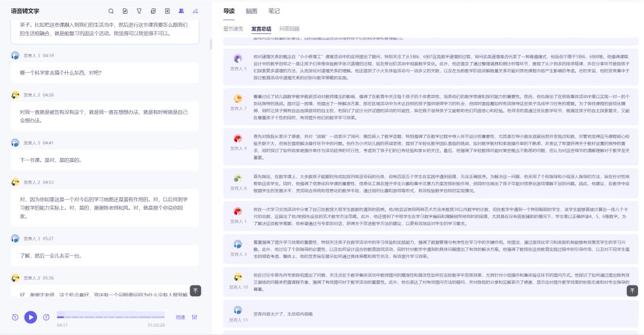Click back-to-top arrow in transcript panel

pos(196,291)
